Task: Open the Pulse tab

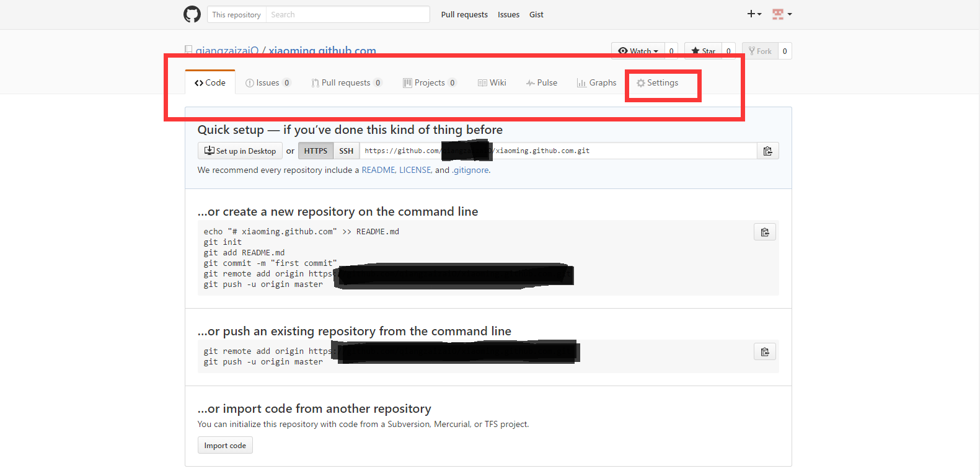Action: point(542,82)
